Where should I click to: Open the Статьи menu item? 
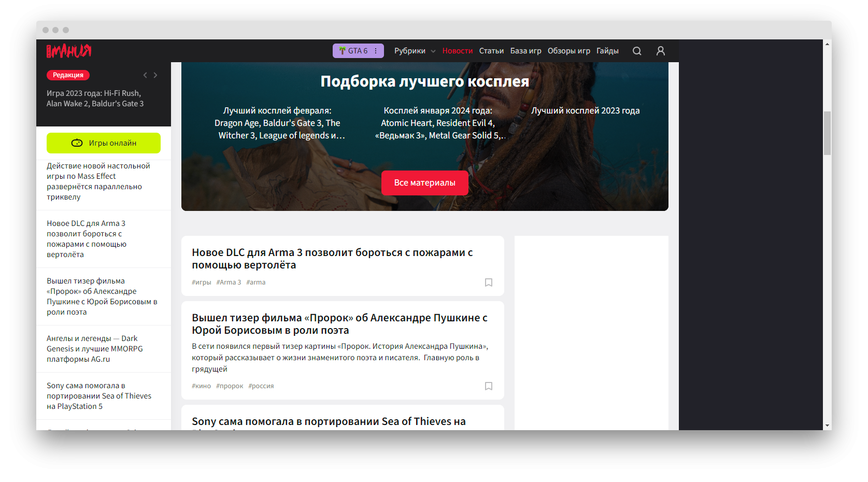pos(491,50)
